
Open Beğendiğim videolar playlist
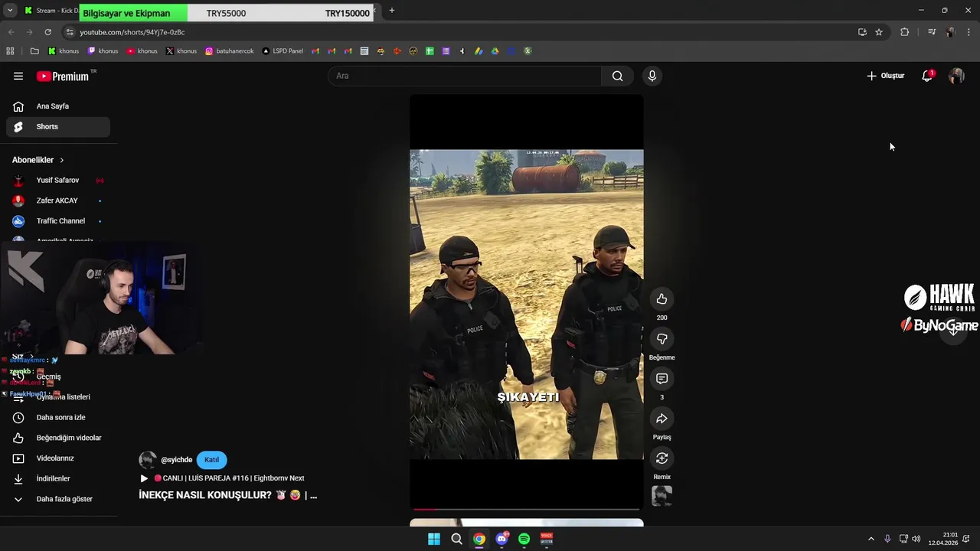pos(58,438)
